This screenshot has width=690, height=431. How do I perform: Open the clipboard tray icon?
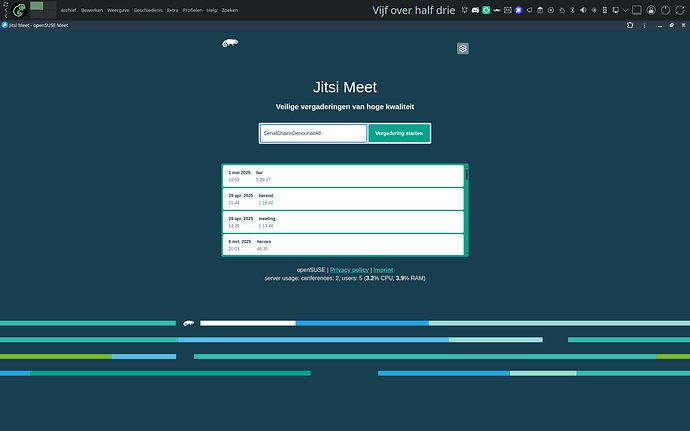[540, 10]
